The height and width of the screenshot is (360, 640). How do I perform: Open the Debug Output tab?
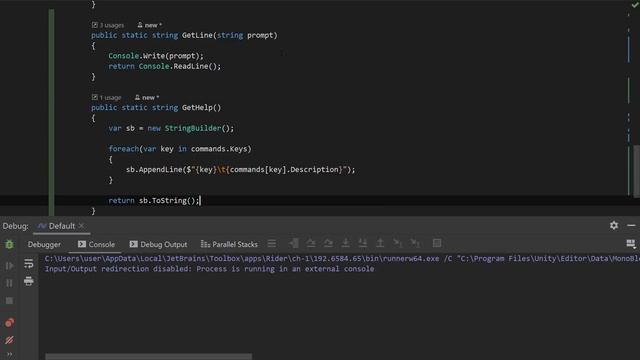click(x=158, y=244)
